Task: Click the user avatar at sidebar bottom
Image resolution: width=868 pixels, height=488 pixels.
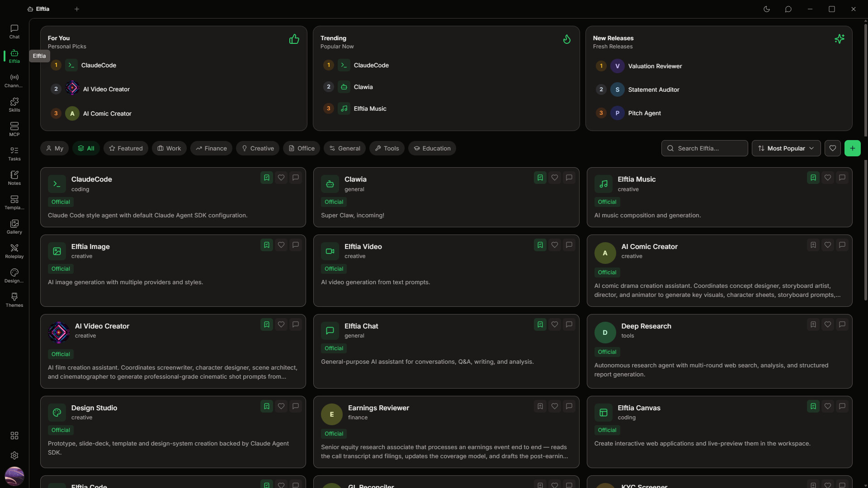Action: tap(14, 476)
